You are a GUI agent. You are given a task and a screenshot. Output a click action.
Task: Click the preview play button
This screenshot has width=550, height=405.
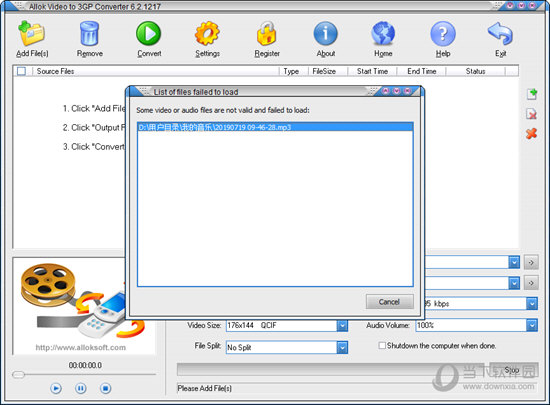pos(56,388)
